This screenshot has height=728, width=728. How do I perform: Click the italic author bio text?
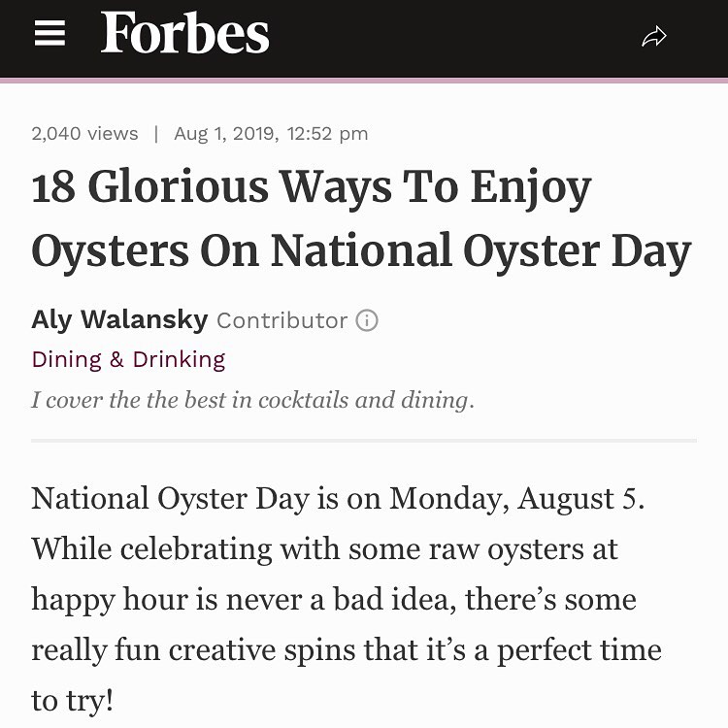click(253, 400)
